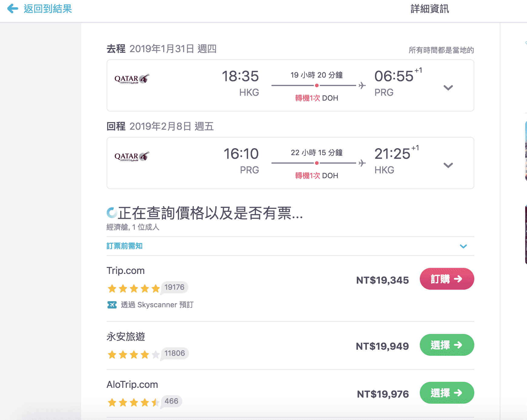Click 經濟艙, 1 位成人 text
527x420 pixels.
(x=133, y=227)
